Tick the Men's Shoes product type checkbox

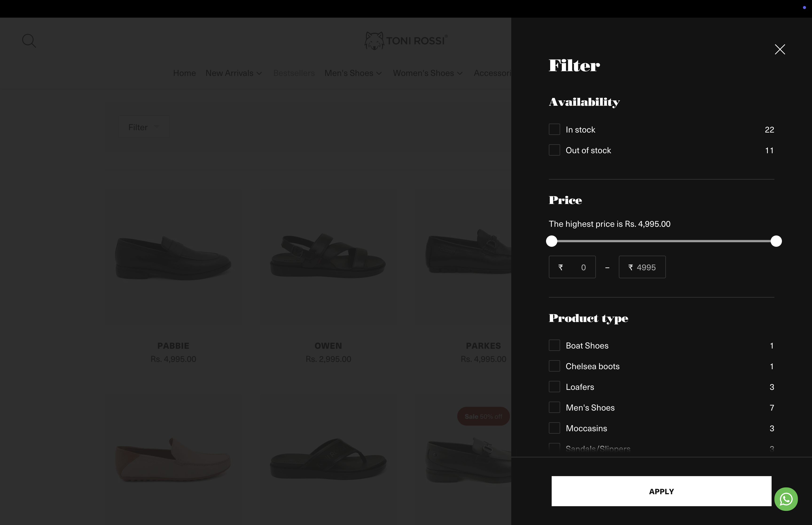point(554,407)
